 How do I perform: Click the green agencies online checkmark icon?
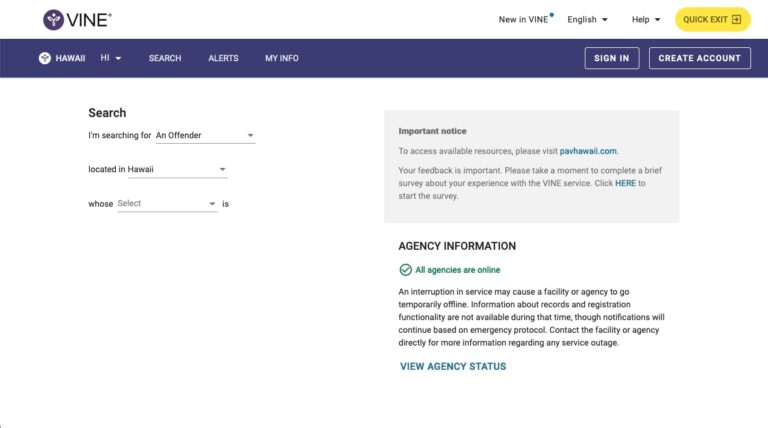[x=405, y=270]
